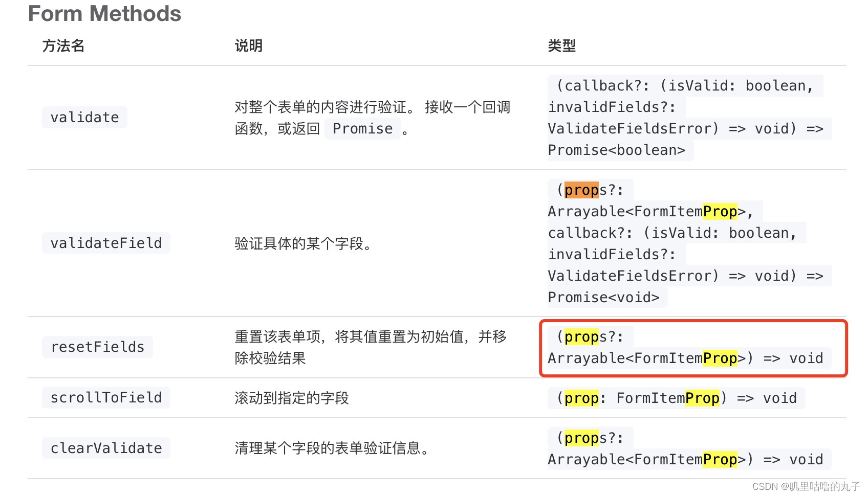Click the scrollToField method name
The image size is (868, 496).
[x=106, y=397]
